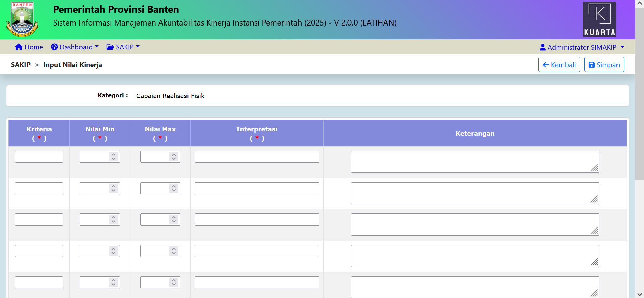Click the third row Nilai Max field
Viewport: 644px width, 298px height.
160,219
